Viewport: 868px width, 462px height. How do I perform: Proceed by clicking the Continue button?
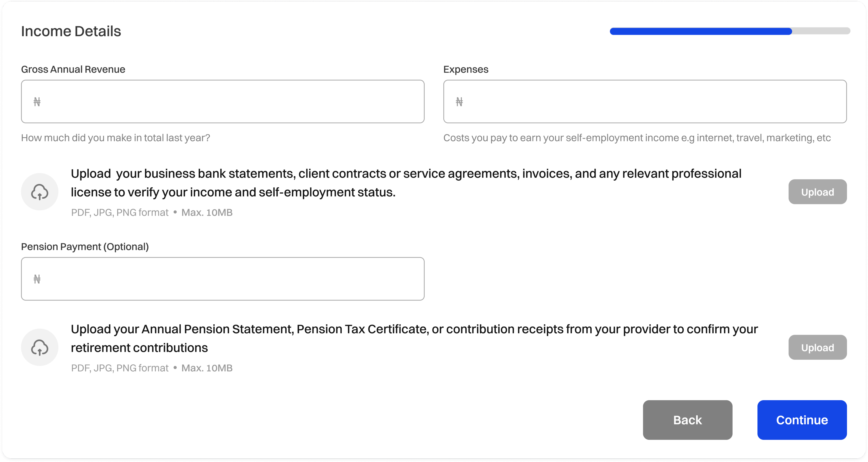[802, 420]
